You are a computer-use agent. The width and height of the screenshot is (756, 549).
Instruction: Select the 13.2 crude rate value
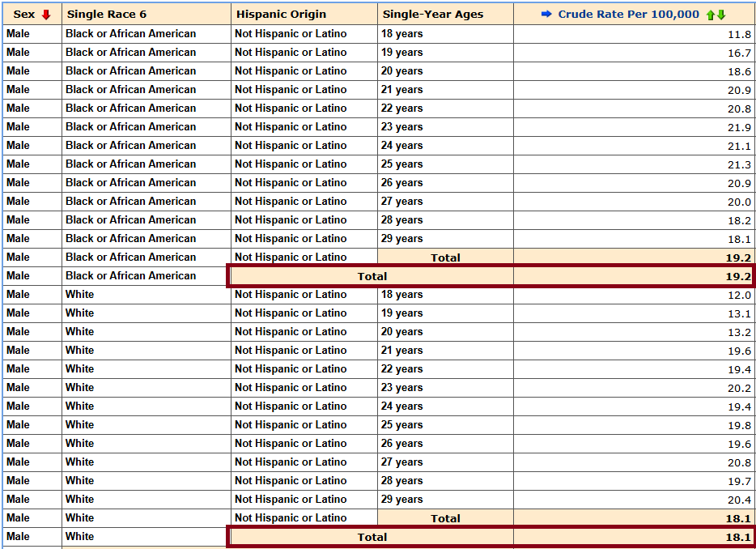point(739,332)
